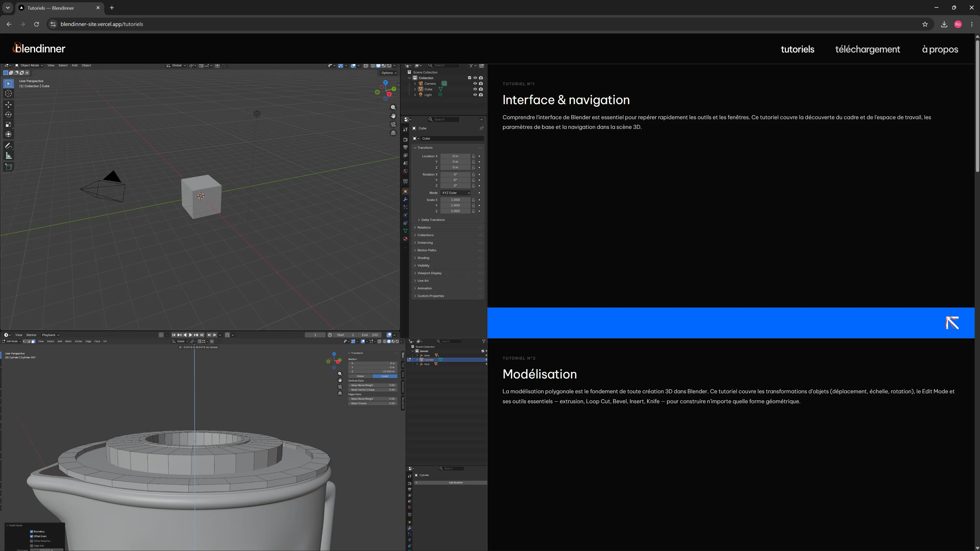980x551 pixels.
Task: Expand the Custom Properties panel
Action: (447, 296)
